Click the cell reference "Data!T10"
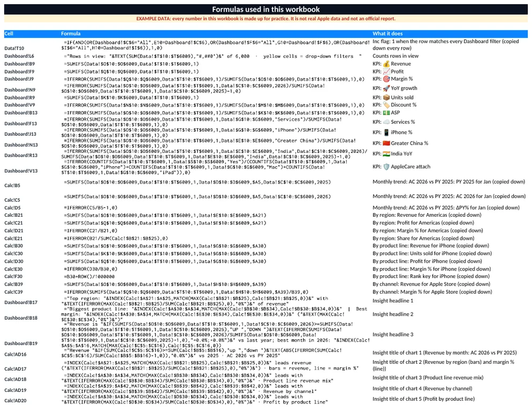The height and width of the screenshot is (409, 532). tap(14, 48)
